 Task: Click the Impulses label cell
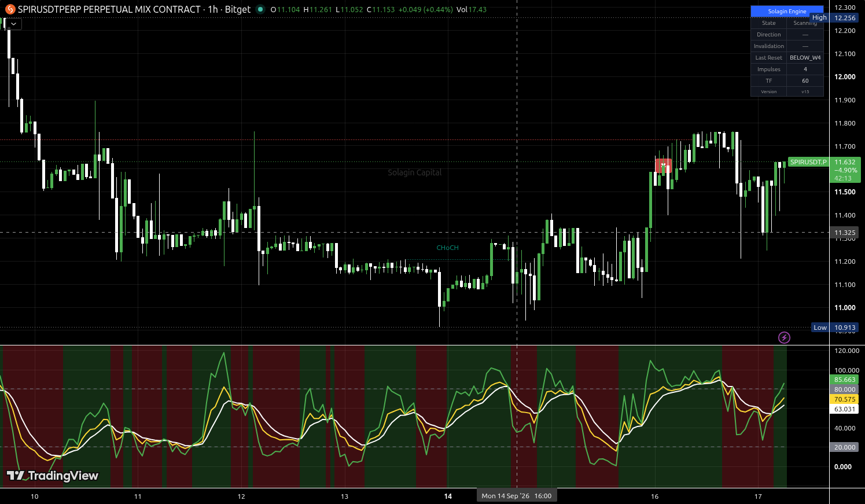(769, 69)
